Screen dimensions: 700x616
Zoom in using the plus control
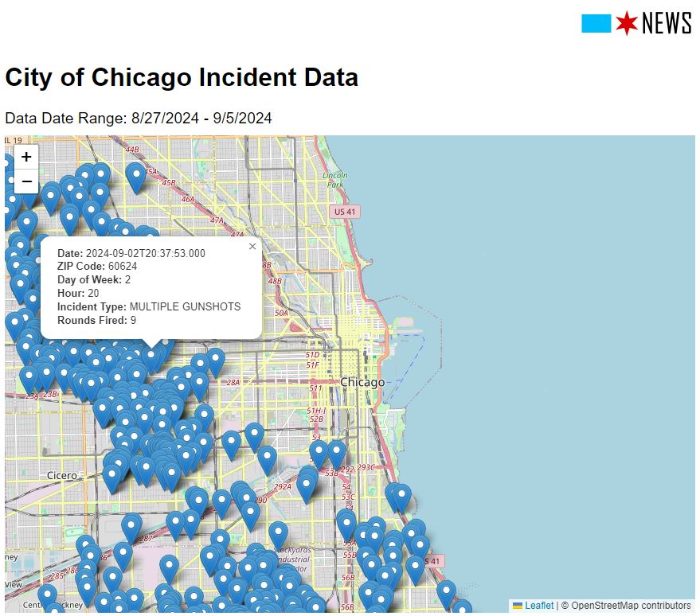click(25, 157)
